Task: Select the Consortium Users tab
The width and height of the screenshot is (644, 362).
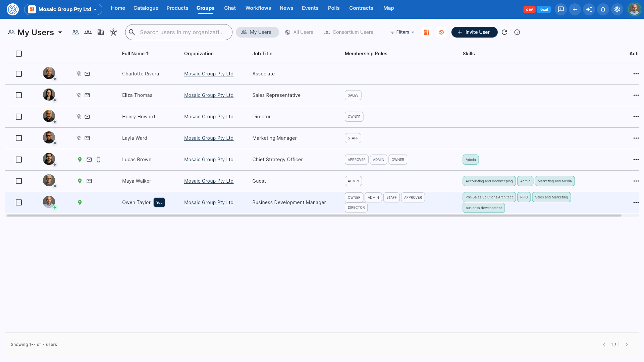Action: point(348,32)
